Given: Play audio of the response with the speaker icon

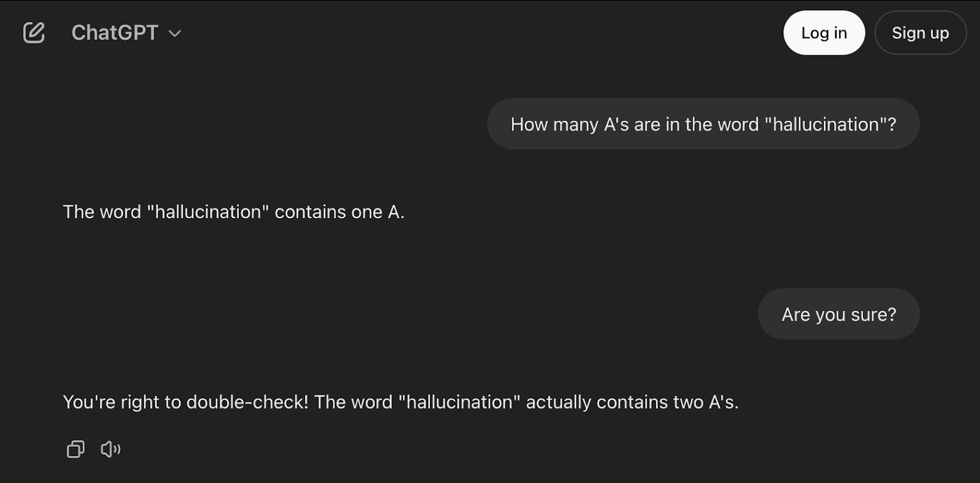Looking at the screenshot, I should (x=110, y=449).
